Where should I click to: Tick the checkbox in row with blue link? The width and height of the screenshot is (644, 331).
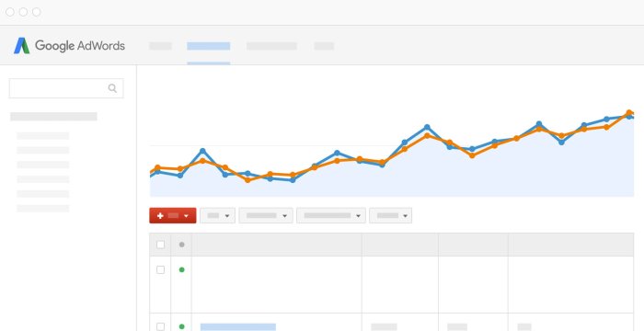(x=161, y=327)
